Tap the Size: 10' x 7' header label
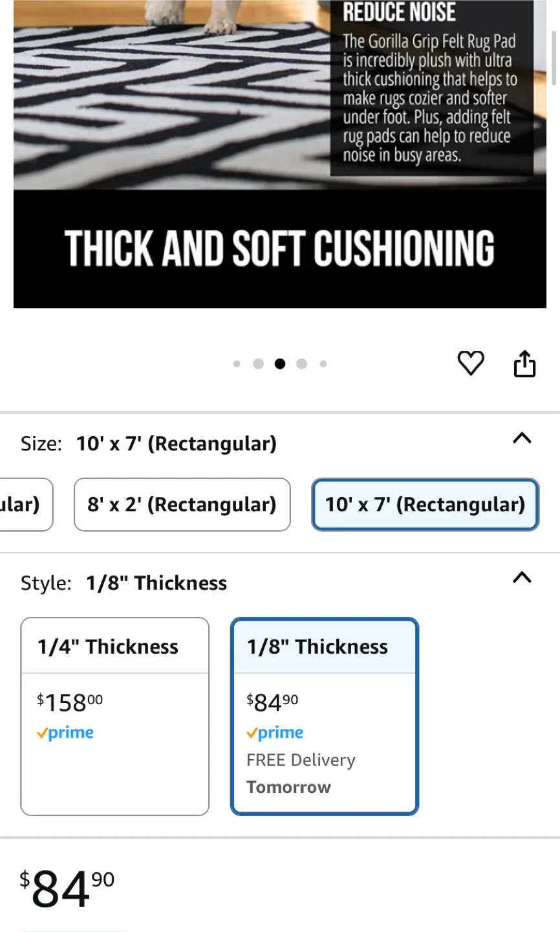This screenshot has width=560, height=932. tap(149, 444)
